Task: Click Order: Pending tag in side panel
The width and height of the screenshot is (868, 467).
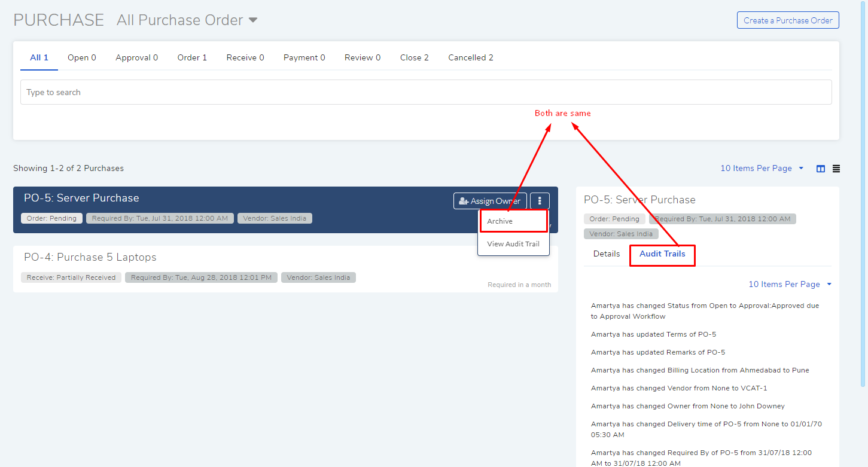Action: (614, 219)
